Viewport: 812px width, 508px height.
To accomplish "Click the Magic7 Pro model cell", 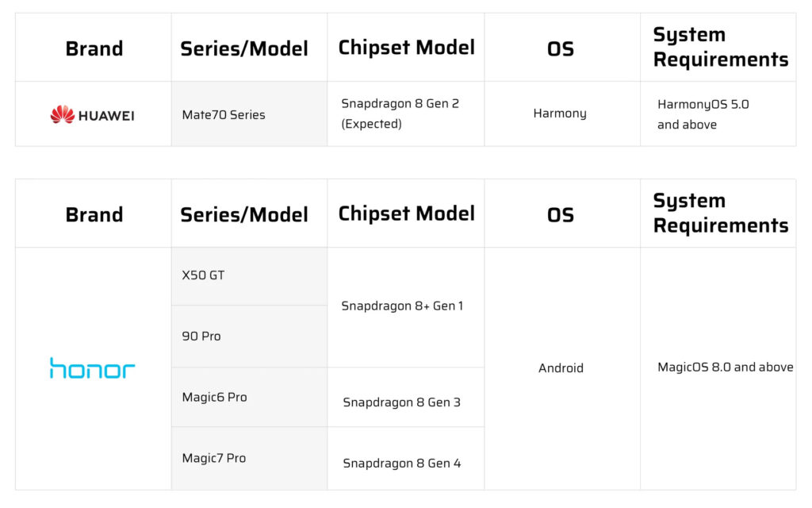I will 214,458.
